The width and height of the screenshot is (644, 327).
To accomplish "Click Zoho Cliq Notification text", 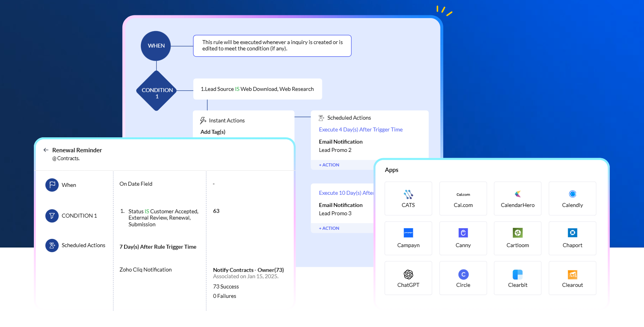I will pyautogui.click(x=146, y=270).
